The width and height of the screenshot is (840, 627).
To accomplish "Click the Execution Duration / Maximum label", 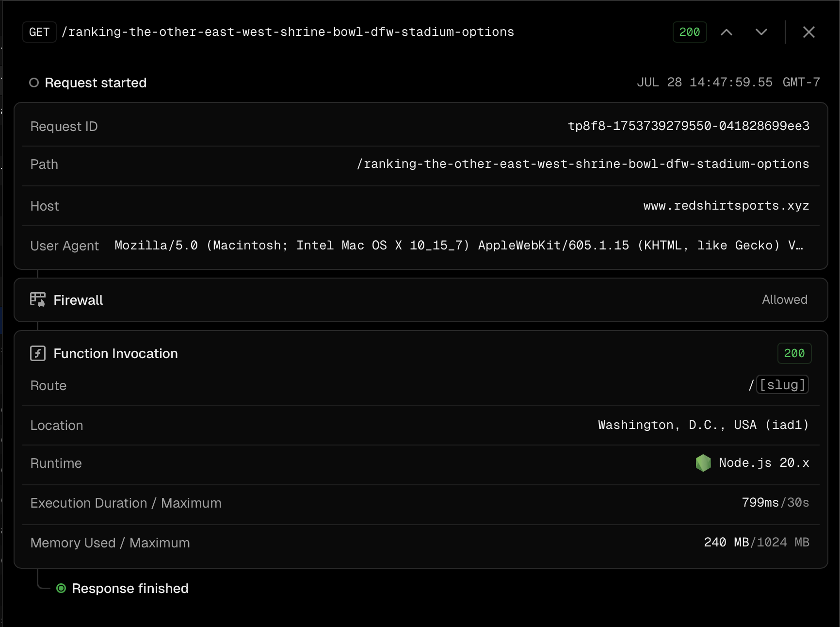I will point(126,503).
